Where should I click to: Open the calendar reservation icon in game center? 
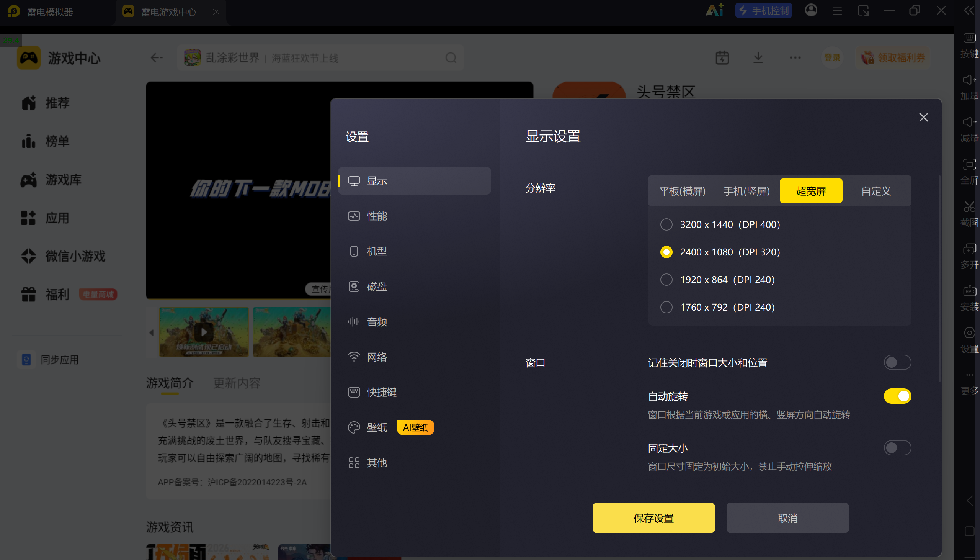click(722, 58)
